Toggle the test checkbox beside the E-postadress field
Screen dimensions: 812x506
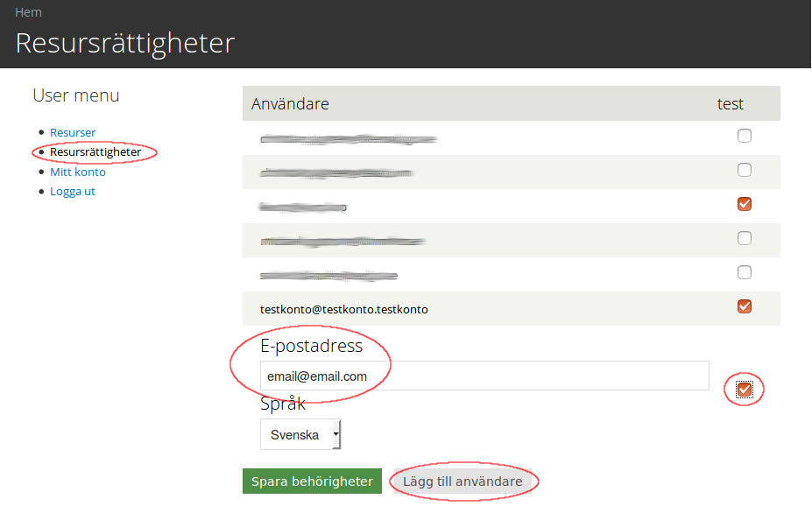coord(745,389)
